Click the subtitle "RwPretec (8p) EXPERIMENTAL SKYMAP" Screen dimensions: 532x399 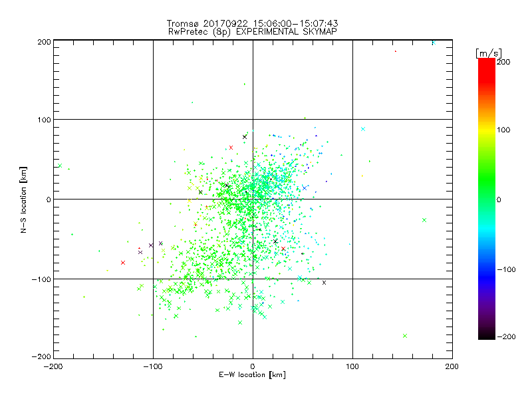252,31
